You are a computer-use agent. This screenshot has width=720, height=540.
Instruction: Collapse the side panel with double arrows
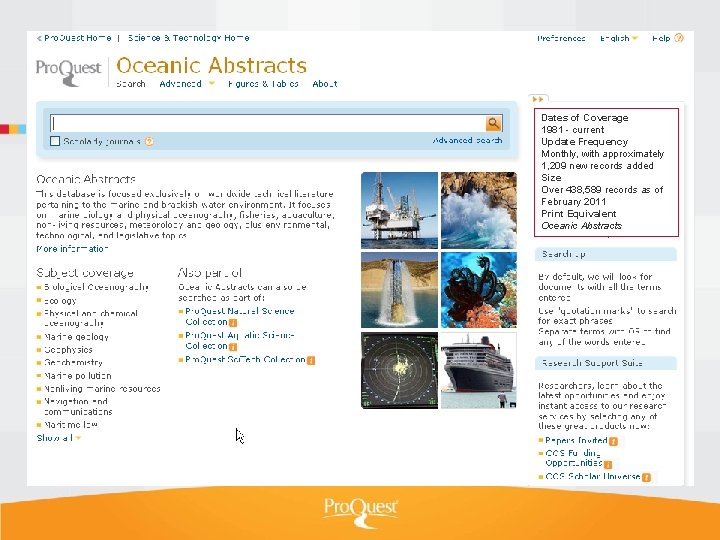(538, 99)
